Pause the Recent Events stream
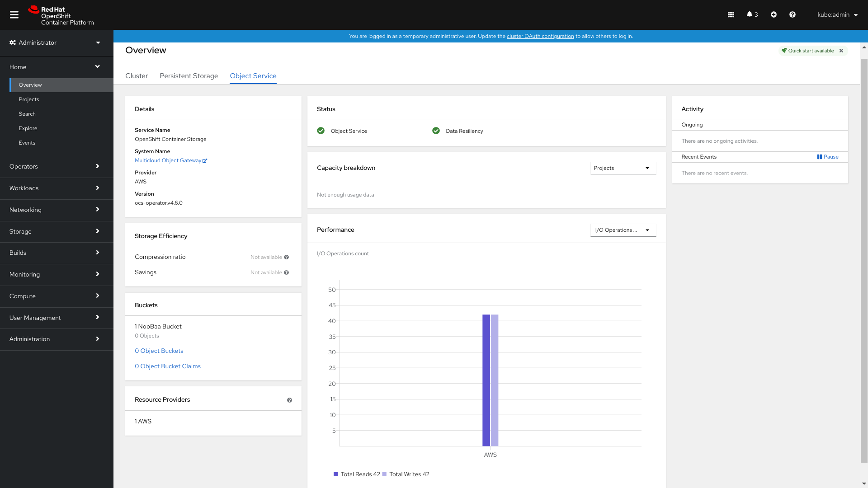Image resolution: width=868 pixels, height=488 pixels. pos(828,157)
